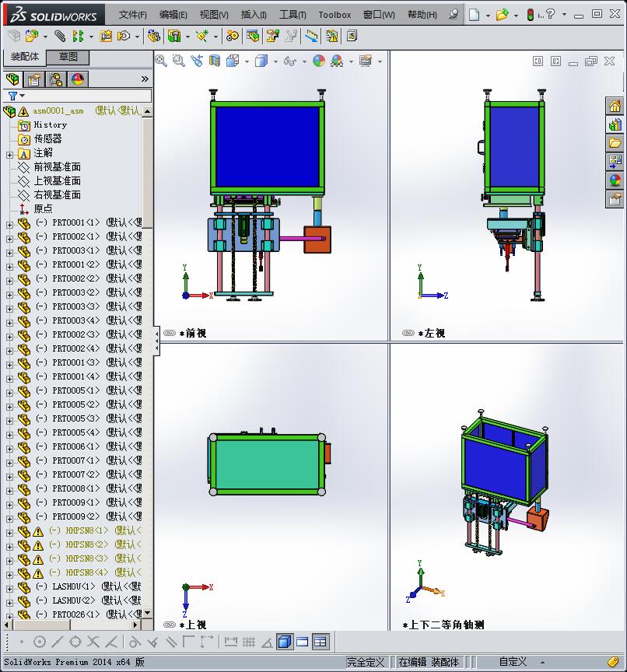Select 前视基准面 in the feature tree

(x=58, y=166)
